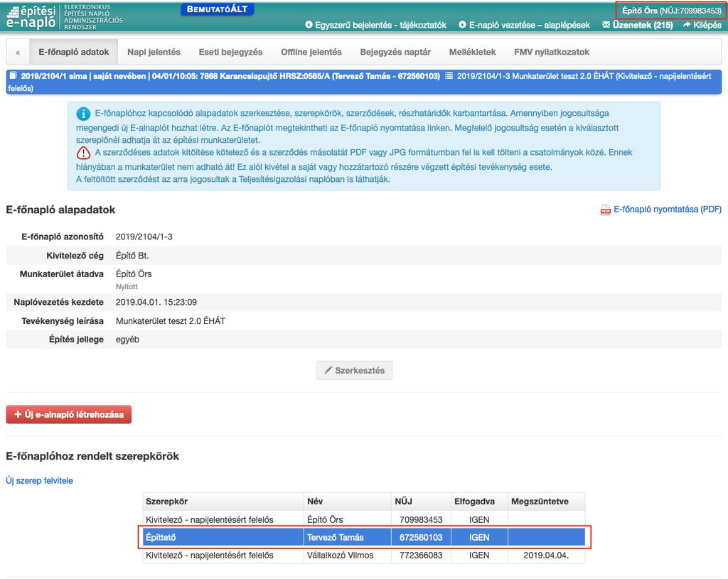Click NÜJ value 772366083
This screenshot has width=728, height=579.
(x=421, y=556)
